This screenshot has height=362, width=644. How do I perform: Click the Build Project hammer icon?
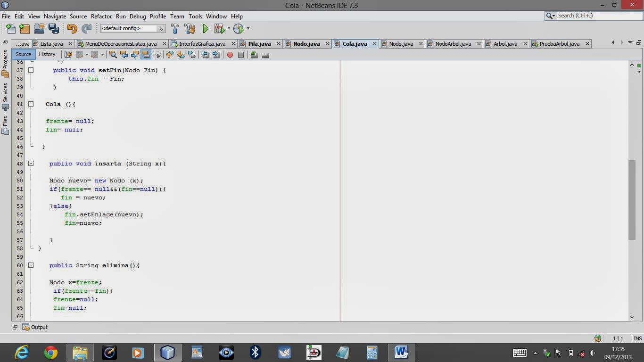click(175, 29)
